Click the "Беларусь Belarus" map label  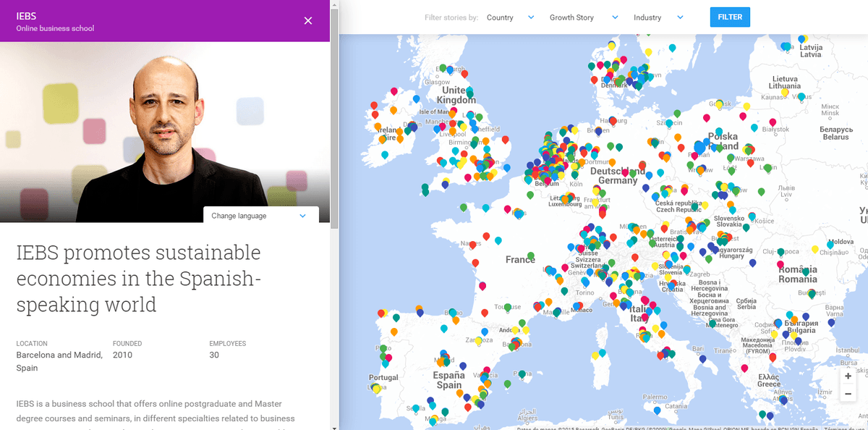pos(835,132)
